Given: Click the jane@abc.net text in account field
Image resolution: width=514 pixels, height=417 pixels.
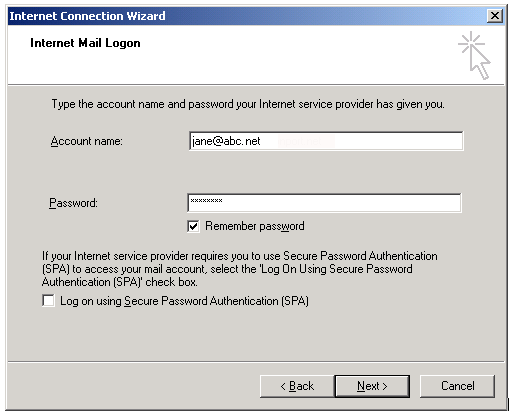Looking at the screenshot, I should pyautogui.click(x=226, y=141).
